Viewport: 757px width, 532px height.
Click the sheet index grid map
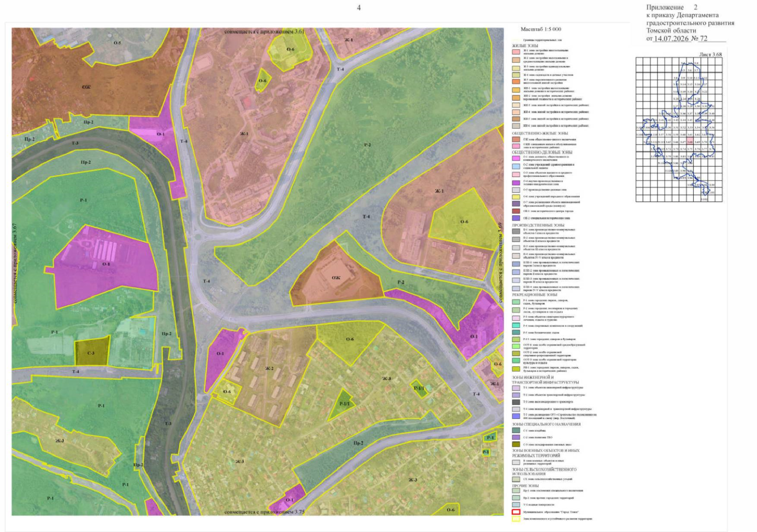click(x=679, y=130)
